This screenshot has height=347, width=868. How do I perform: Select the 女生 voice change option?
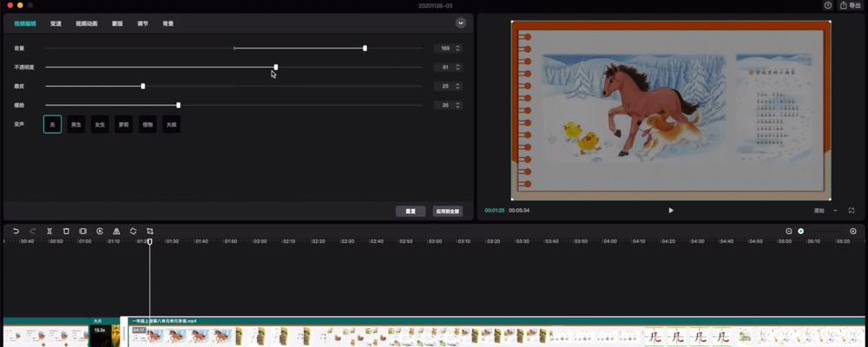click(x=100, y=125)
